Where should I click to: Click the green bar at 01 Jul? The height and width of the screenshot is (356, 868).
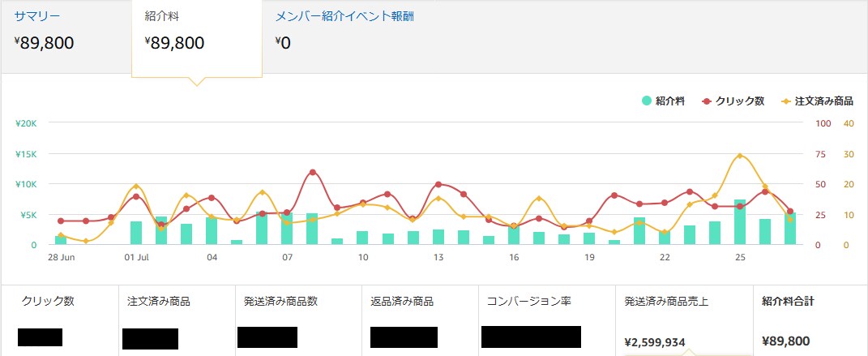(x=136, y=233)
